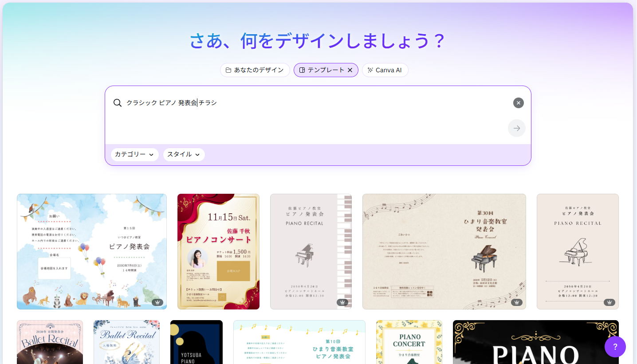Click crown icon on watercolor animal template

click(x=157, y=302)
